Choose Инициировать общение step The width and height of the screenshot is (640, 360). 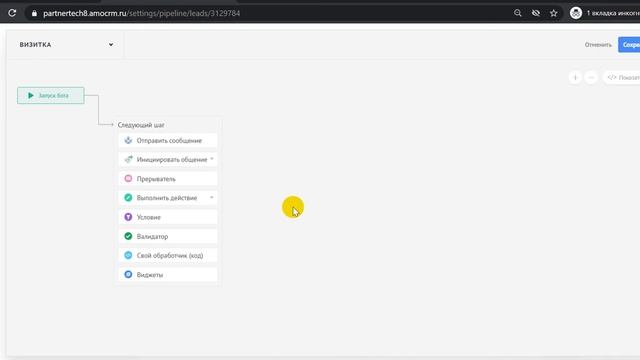click(168, 160)
